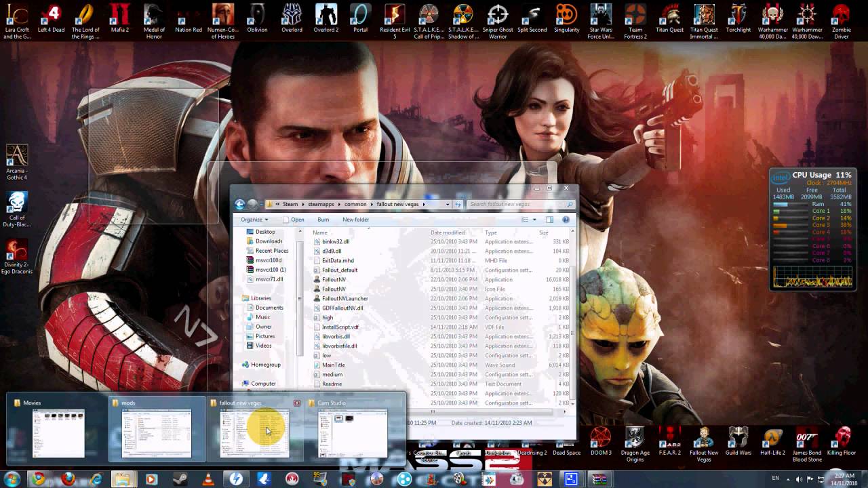
Task: Open the Call of Duty-Black Ops shortcut
Action: pos(17,209)
